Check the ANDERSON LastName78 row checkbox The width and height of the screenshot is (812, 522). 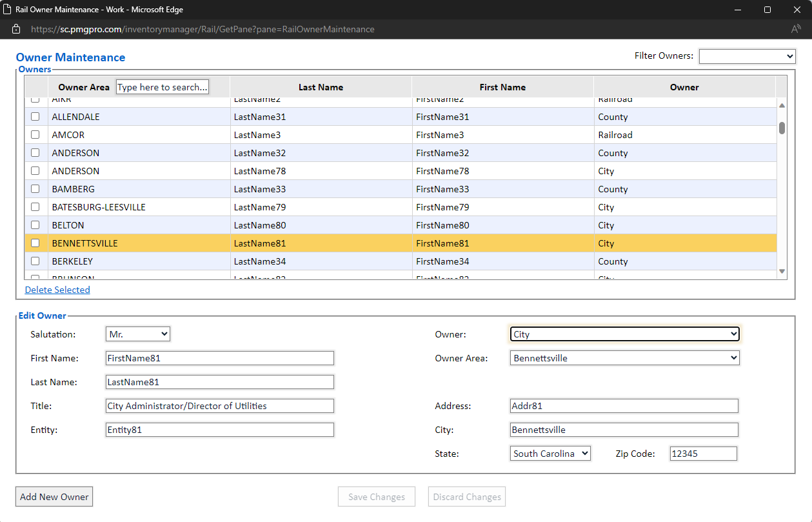pyautogui.click(x=35, y=171)
